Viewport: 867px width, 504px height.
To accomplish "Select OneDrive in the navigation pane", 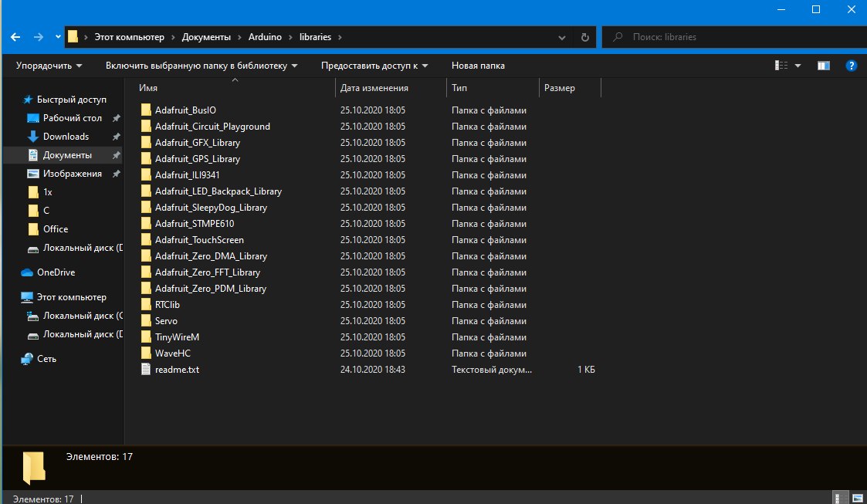I will 56,272.
